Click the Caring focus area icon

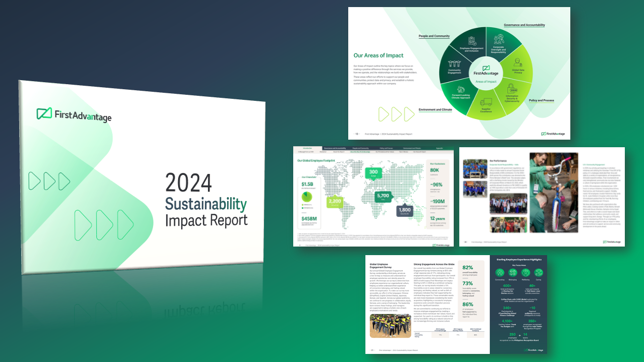[x=539, y=272]
